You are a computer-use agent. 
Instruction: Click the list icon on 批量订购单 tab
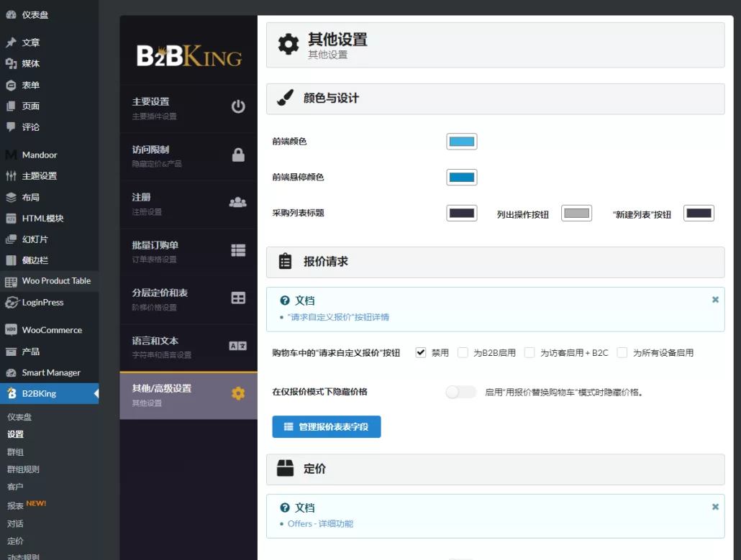[x=238, y=250]
